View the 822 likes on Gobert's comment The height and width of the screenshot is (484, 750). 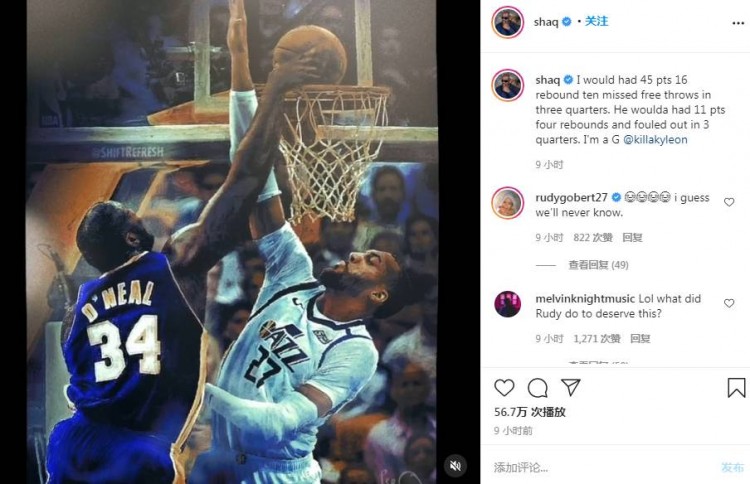point(593,237)
